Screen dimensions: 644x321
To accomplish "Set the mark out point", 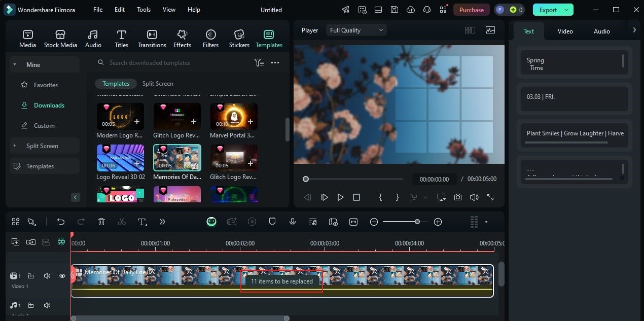I will (397, 197).
